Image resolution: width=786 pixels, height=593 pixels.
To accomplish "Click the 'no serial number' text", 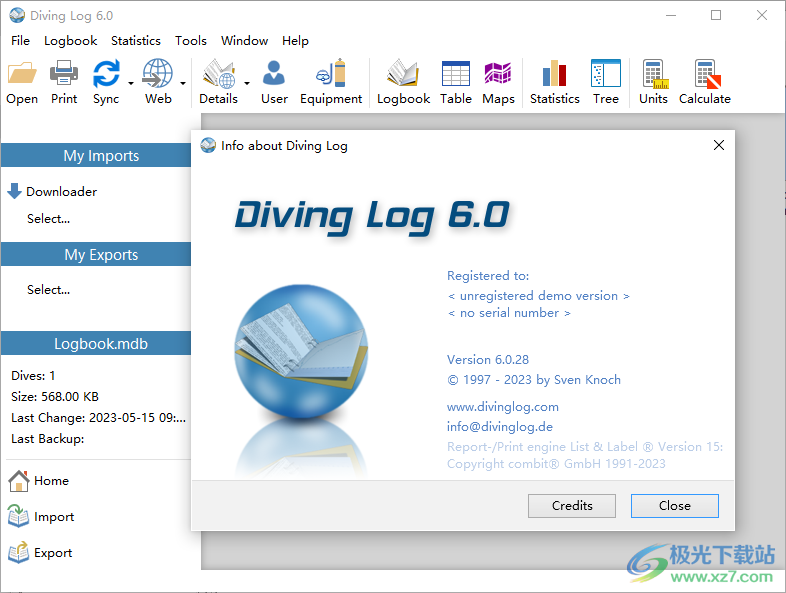I will (x=509, y=313).
